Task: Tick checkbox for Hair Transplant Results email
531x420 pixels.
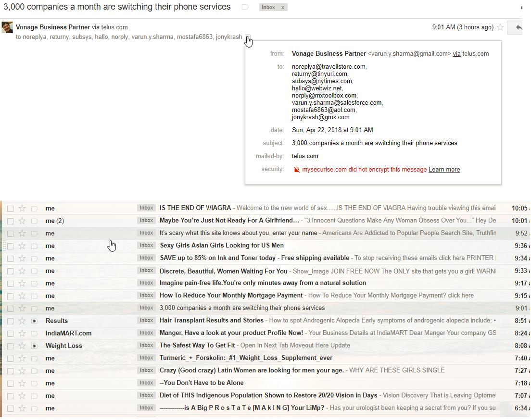Action: (10, 321)
